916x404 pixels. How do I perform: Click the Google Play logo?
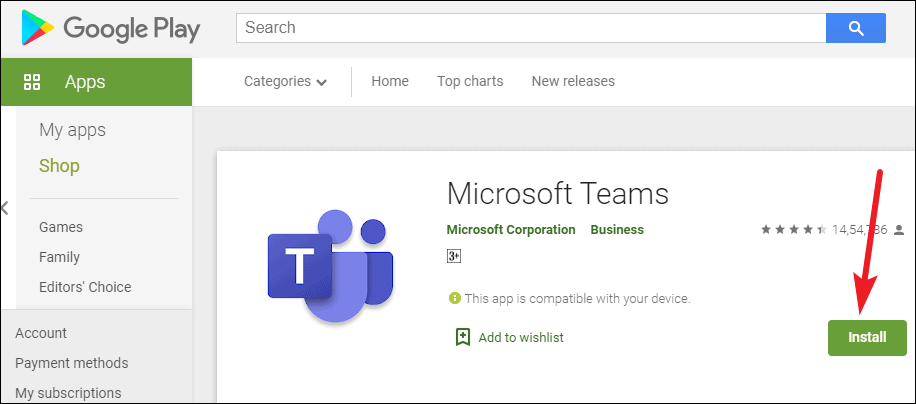[x=111, y=28]
